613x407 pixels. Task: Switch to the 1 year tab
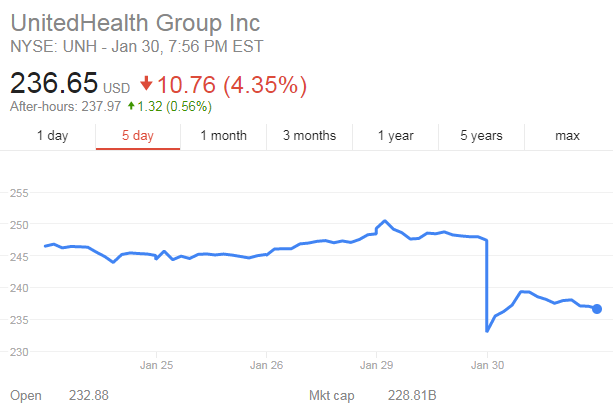[x=395, y=136]
